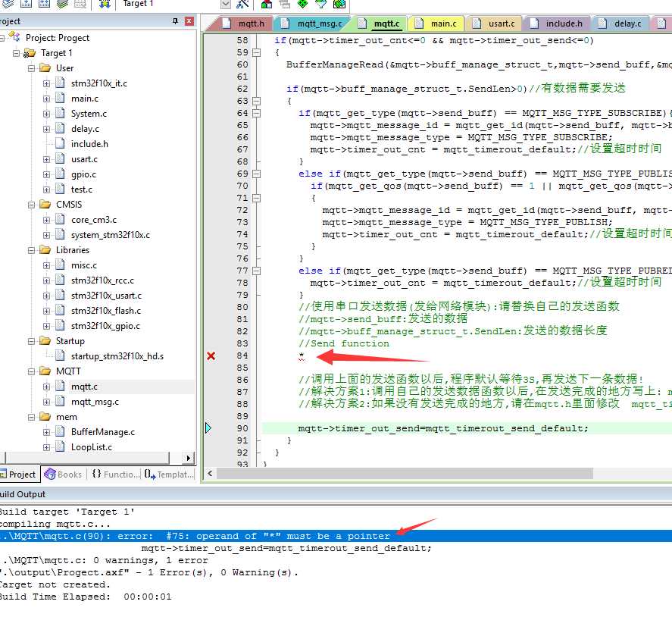The height and width of the screenshot is (617, 672).
Task: Click the red error marker on line 84
Action: (211, 356)
